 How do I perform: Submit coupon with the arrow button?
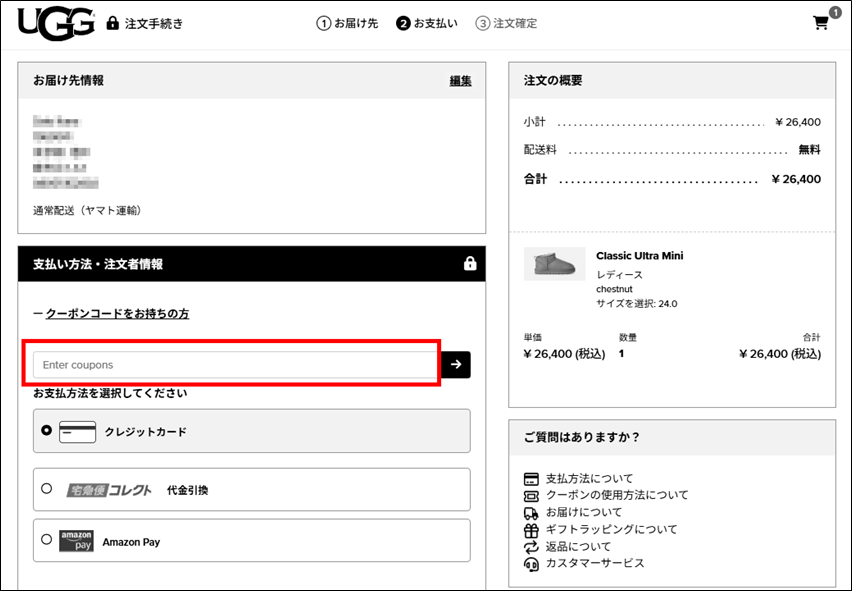click(x=456, y=364)
